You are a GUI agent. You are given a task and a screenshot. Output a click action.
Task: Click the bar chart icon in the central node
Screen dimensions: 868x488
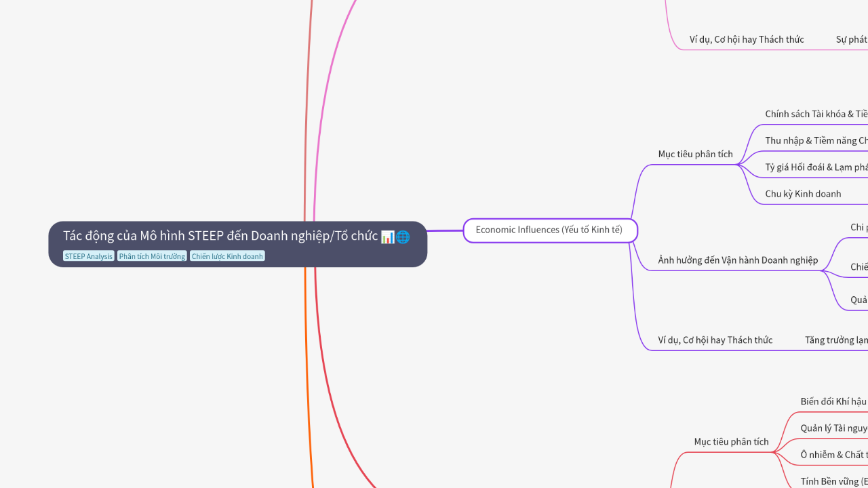(x=387, y=236)
